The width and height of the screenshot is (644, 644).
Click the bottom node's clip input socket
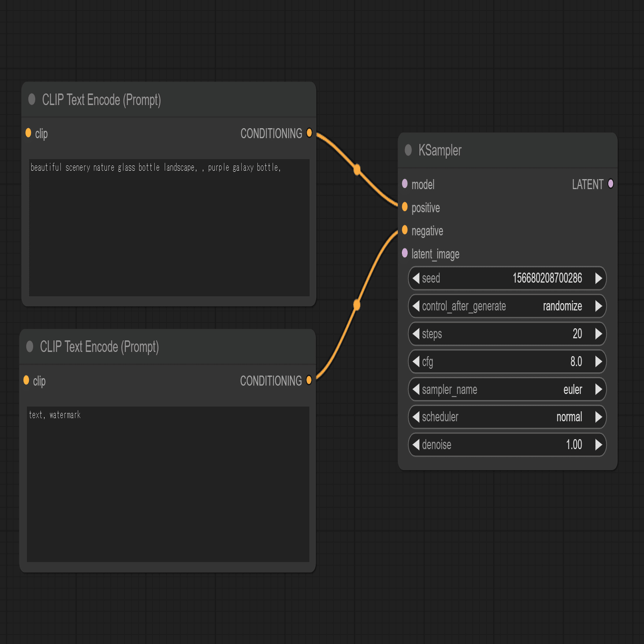click(26, 380)
